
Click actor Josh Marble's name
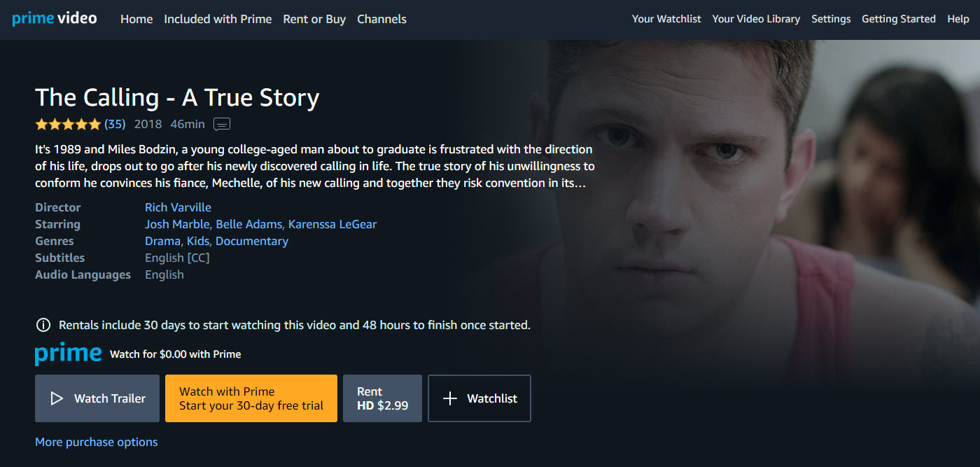176,224
